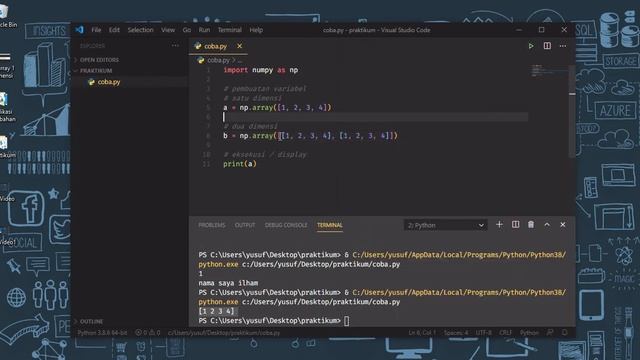
Task: Click the file path in the status bar
Action: point(224,333)
